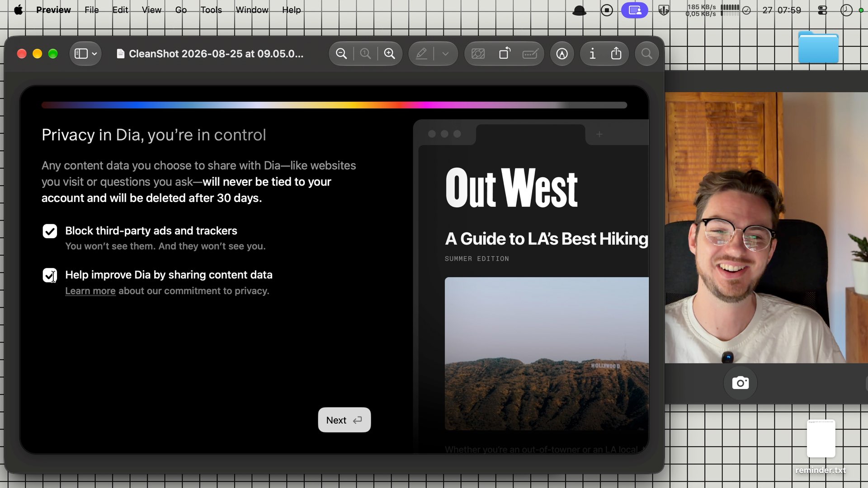This screenshot has width=868, height=488.
Task: Click the rainbow onboarding progress bar
Action: point(334,105)
